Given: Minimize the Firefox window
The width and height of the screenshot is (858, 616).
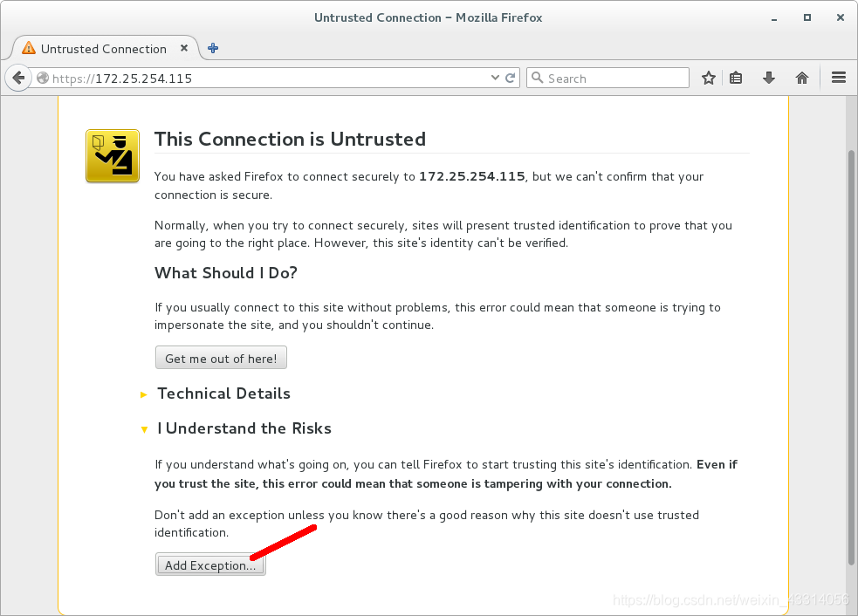Looking at the screenshot, I should 773,18.
